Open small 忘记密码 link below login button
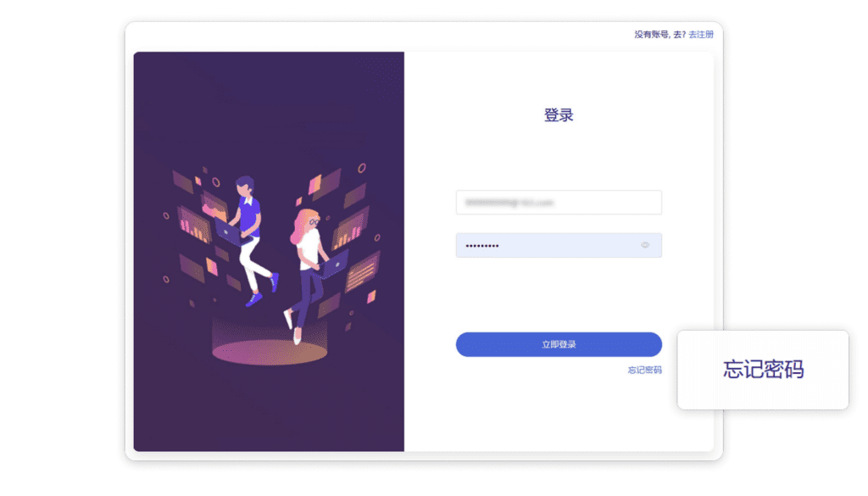This screenshot has width=868, height=496. coord(644,370)
